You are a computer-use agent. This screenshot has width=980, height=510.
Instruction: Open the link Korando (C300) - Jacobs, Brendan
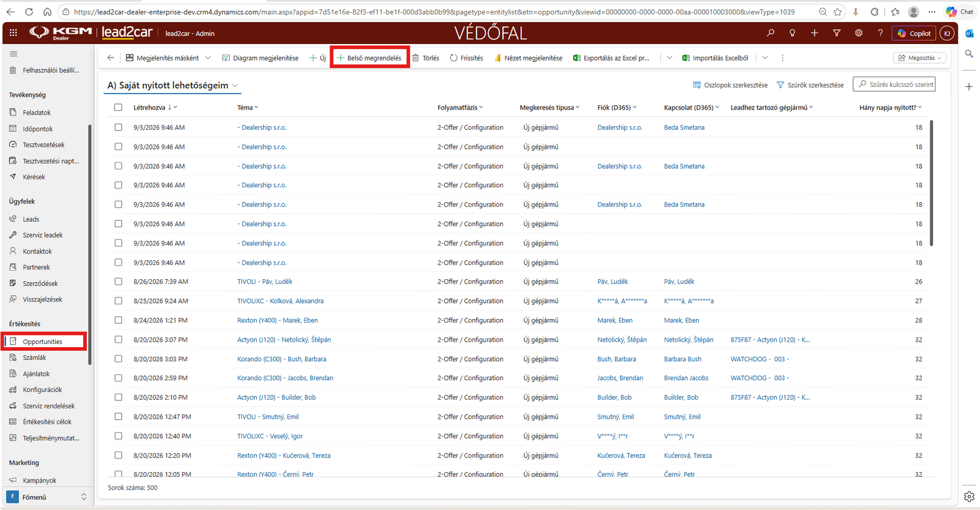click(285, 378)
